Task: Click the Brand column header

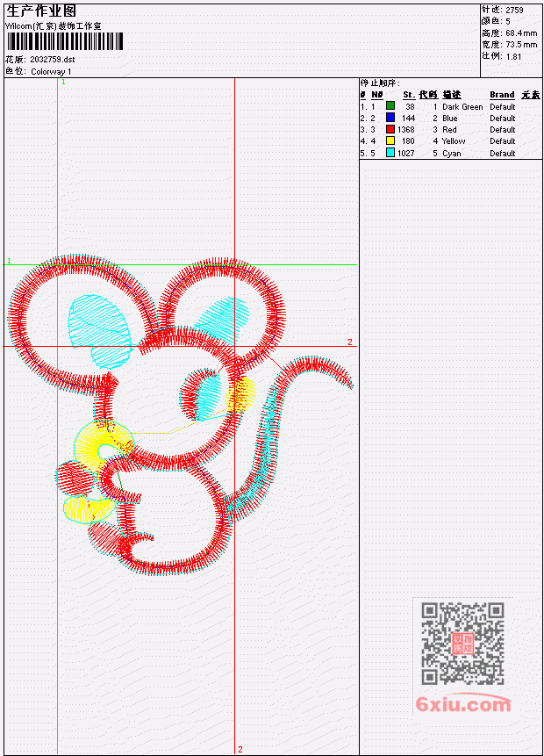Action: (502, 95)
